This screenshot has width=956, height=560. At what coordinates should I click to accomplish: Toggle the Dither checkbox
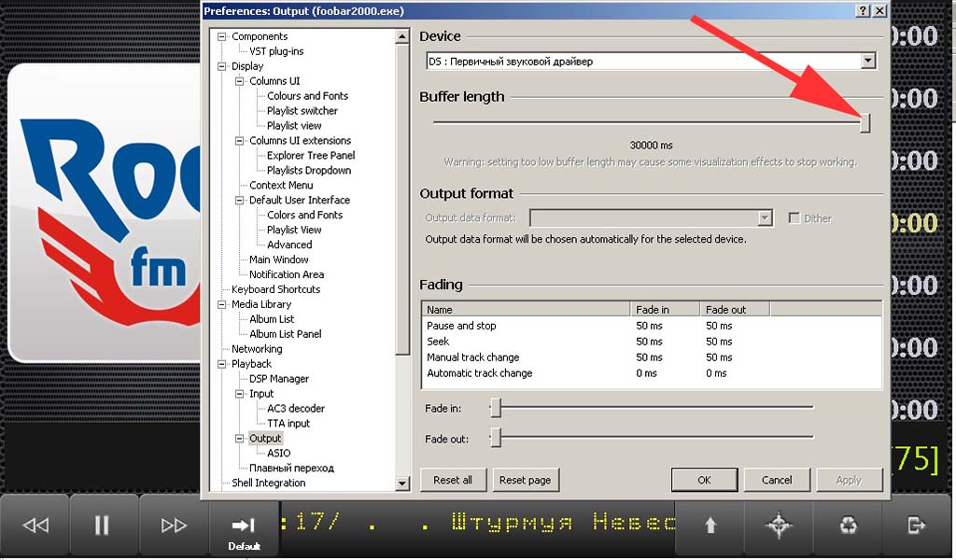pos(794,218)
